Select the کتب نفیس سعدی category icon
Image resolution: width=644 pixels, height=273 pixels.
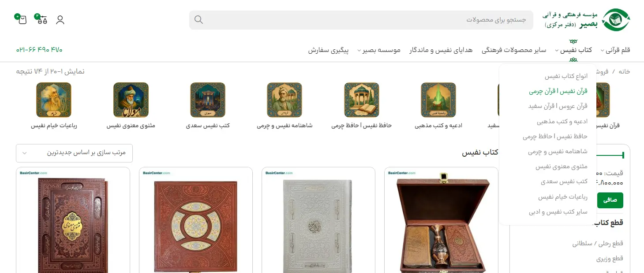[x=208, y=100]
